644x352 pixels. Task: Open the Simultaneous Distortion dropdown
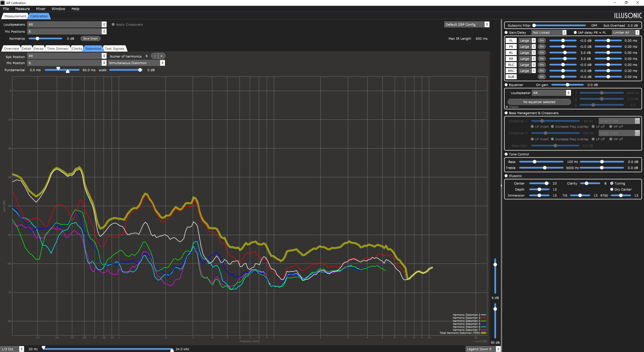136,63
